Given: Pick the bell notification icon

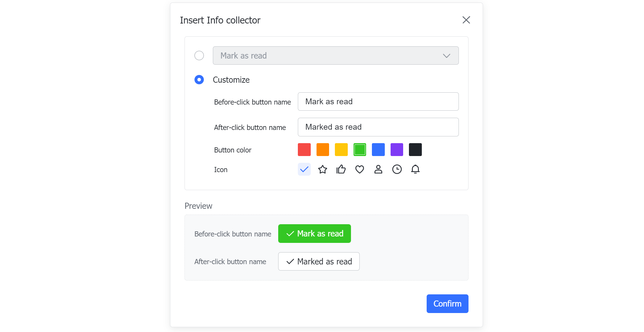Looking at the screenshot, I should coord(415,169).
